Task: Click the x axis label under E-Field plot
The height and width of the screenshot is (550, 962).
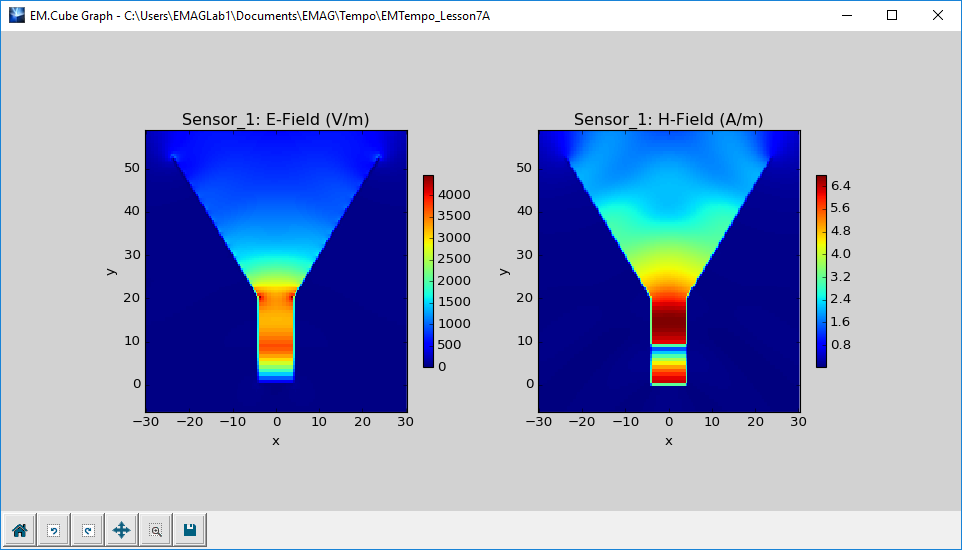Action: coord(275,441)
